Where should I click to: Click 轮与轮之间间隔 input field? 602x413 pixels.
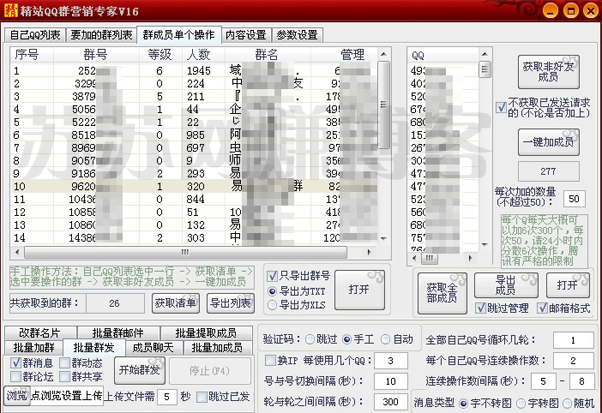point(391,402)
